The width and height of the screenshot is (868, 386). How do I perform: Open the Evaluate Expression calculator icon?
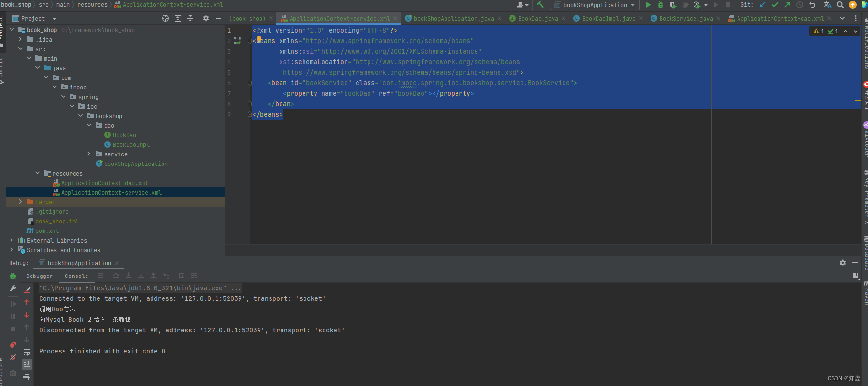[182, 276]
